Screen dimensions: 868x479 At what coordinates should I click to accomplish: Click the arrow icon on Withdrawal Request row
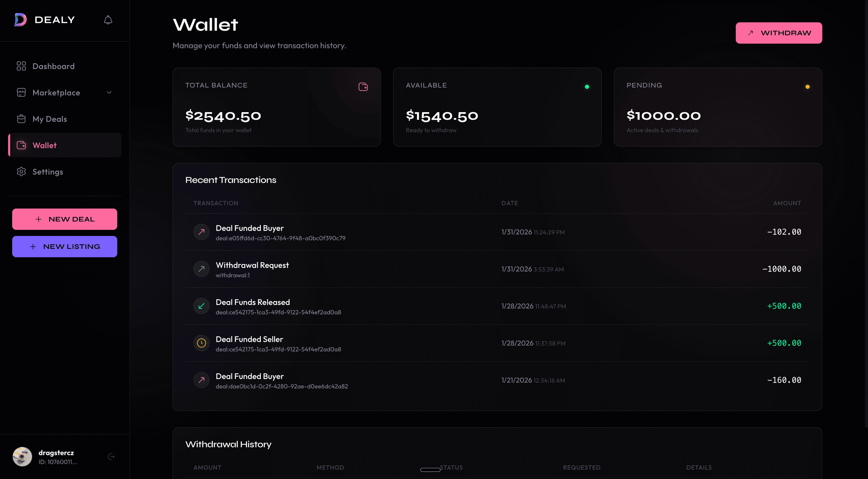pos(201,269)
